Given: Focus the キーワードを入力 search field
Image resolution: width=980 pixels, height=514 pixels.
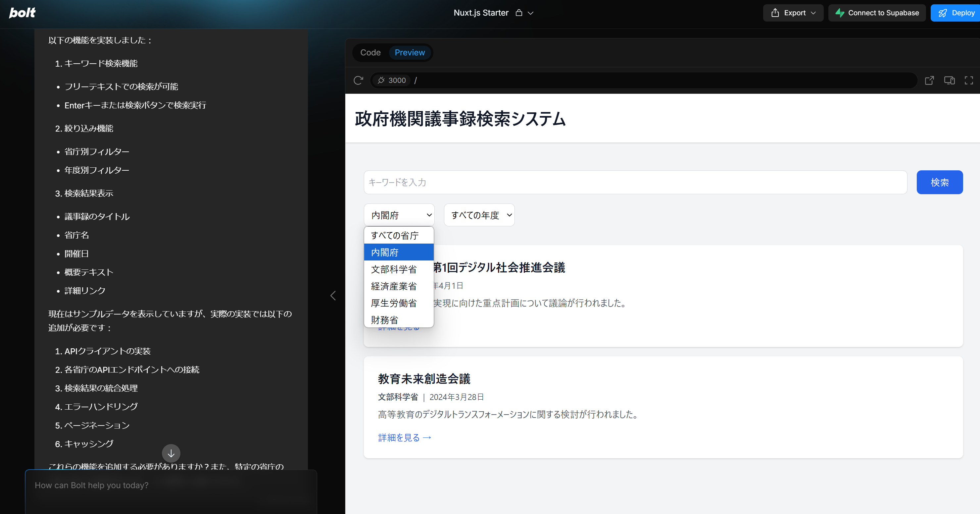Looking at the screenshot, I should 635,182.
